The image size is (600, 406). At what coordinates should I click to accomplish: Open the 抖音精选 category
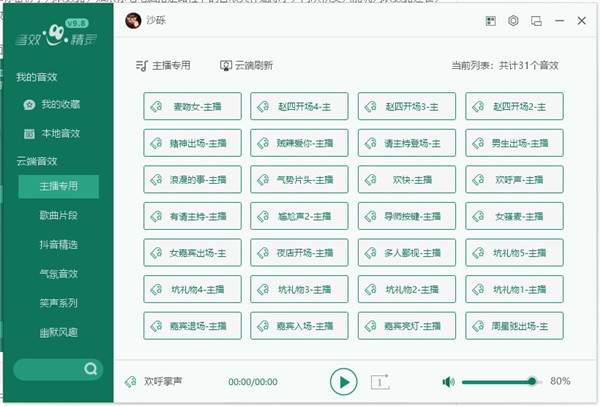tap(59, 244)
